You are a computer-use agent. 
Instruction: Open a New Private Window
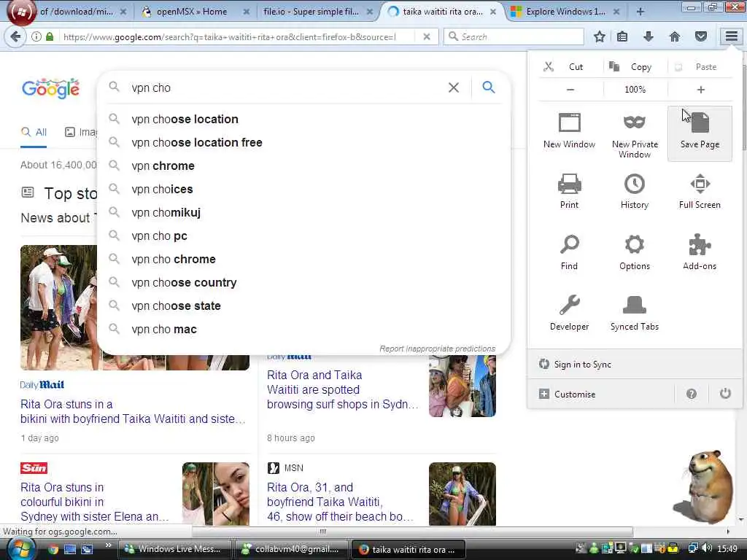click(x=635, y=135)
